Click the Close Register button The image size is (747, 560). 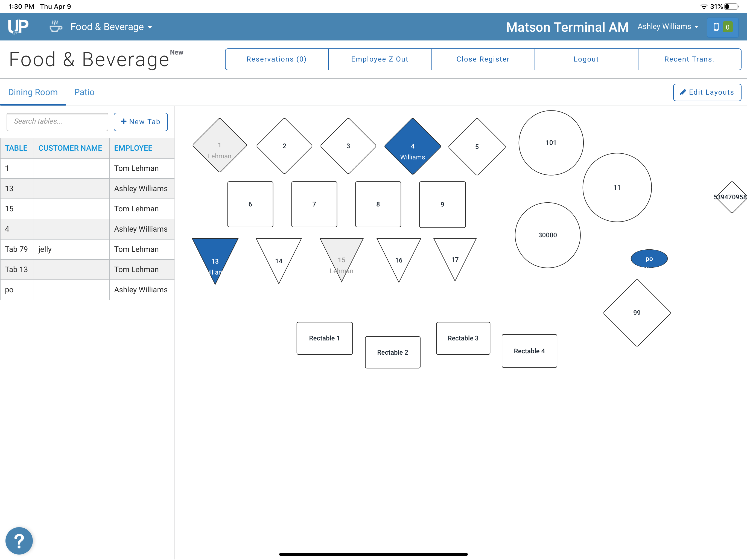tap(483, 59)
